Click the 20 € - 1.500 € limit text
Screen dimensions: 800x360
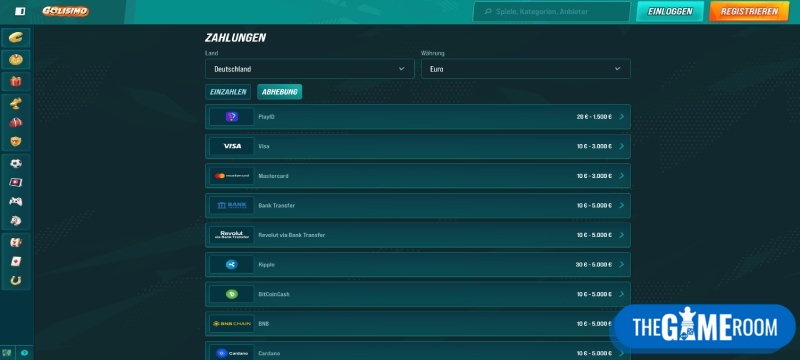pyautogui.click(x=594, y=117)
